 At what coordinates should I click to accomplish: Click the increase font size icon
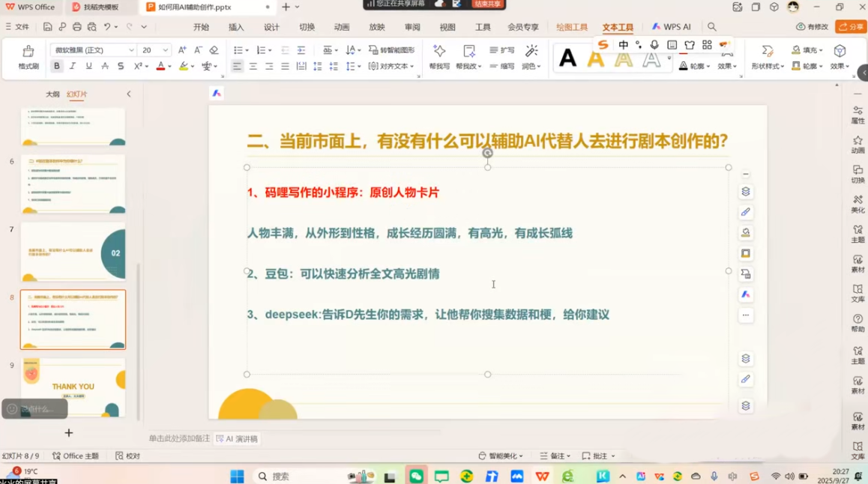pos(182,50)
